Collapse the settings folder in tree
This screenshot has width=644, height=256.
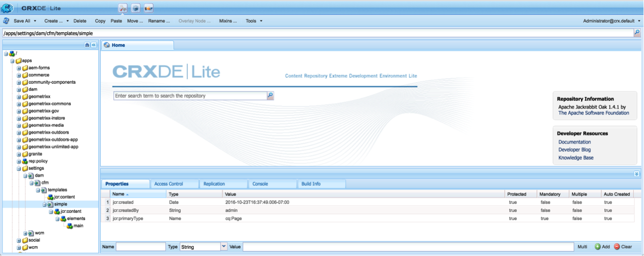click(19, 169)
